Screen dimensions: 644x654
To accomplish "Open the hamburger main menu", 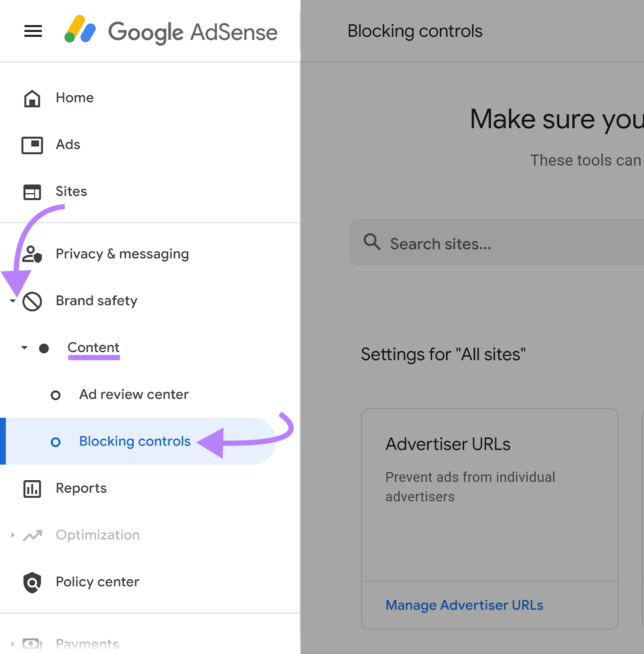I will pyautogui.click(x=33, y=31).
